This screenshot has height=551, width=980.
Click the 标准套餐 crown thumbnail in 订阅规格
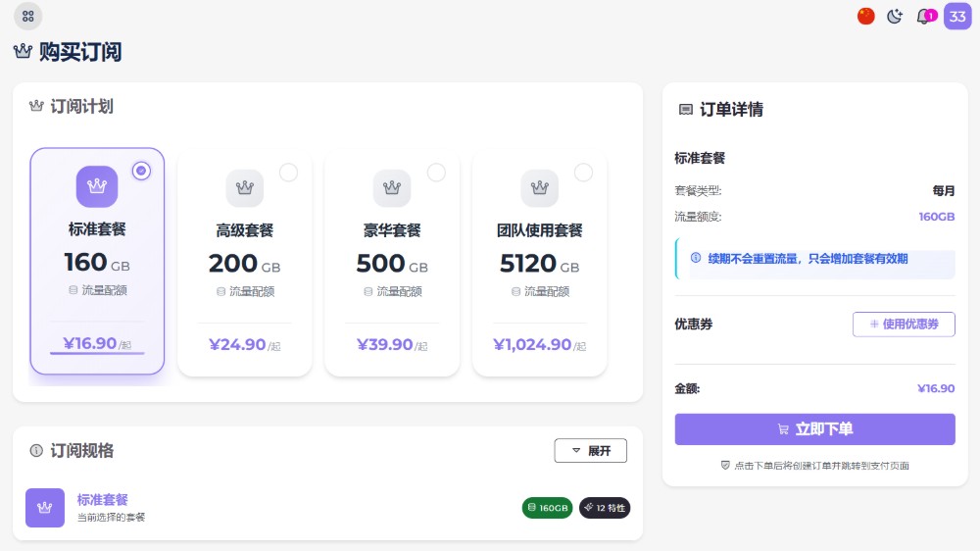(x=45, y=507)
